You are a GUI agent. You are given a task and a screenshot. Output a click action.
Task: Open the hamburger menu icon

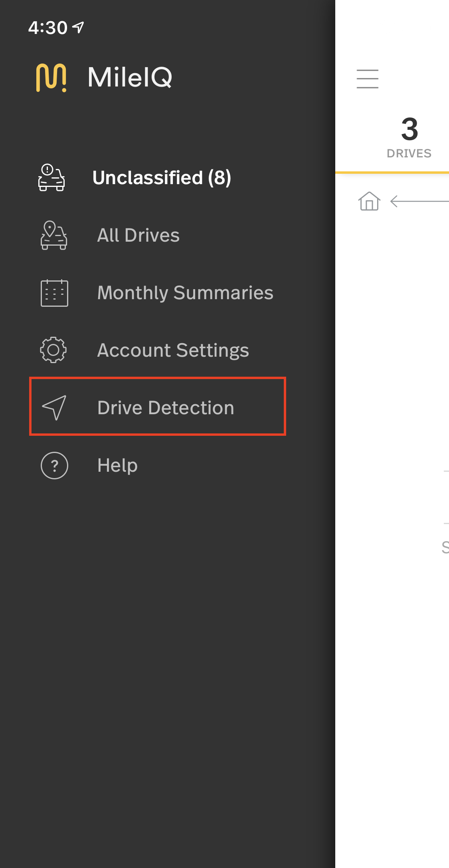tap(368, 79)
